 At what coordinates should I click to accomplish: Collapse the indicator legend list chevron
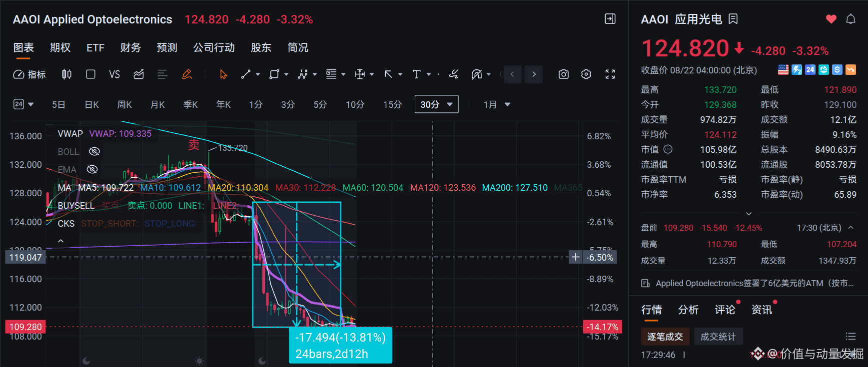point(60,241)
